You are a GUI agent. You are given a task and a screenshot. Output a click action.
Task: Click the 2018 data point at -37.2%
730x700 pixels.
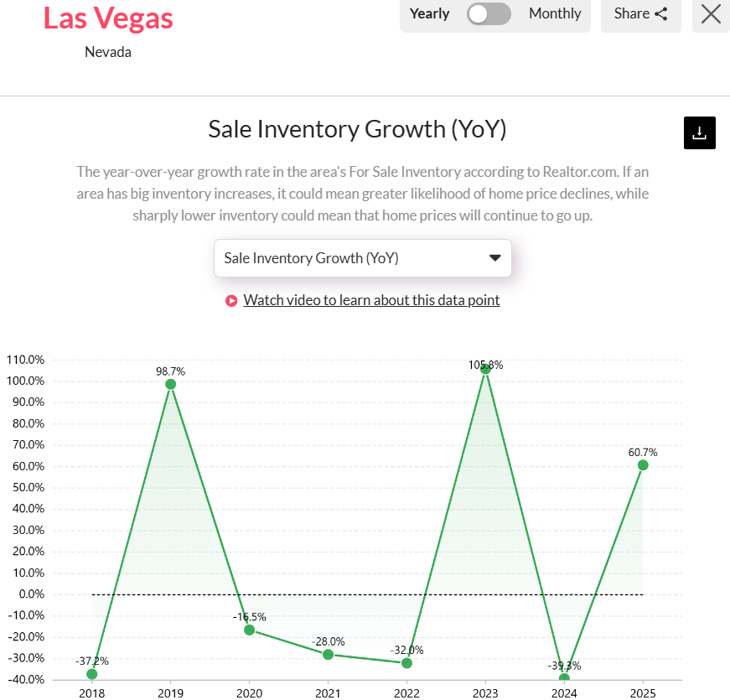[x=92, y=674]
